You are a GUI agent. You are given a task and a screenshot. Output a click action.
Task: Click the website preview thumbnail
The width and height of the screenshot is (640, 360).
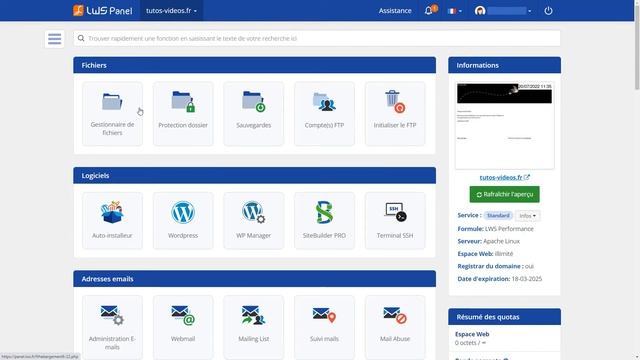tap(504, 125)
